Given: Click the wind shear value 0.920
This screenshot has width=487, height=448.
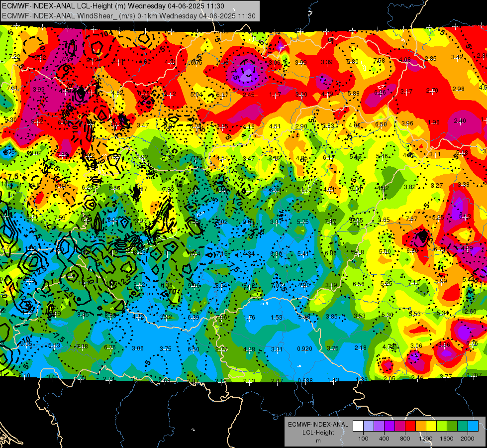Looking at the screenshot, I should tap(304, 349).
